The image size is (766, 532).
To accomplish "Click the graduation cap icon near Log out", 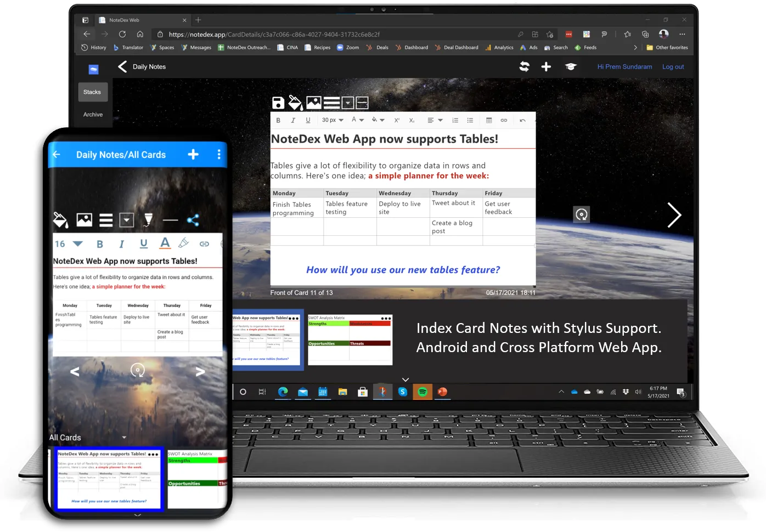I will [x=571, y=66].
